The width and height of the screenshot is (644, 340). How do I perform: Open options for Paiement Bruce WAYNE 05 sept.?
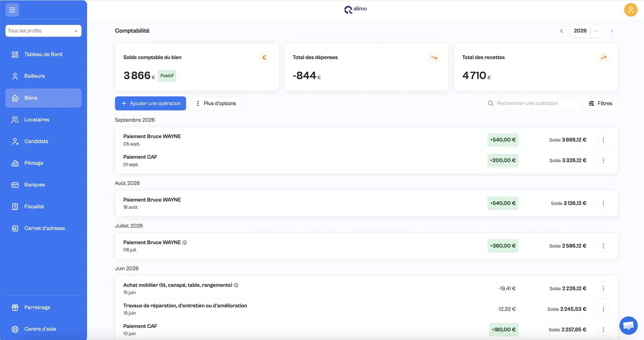[603, 140]
